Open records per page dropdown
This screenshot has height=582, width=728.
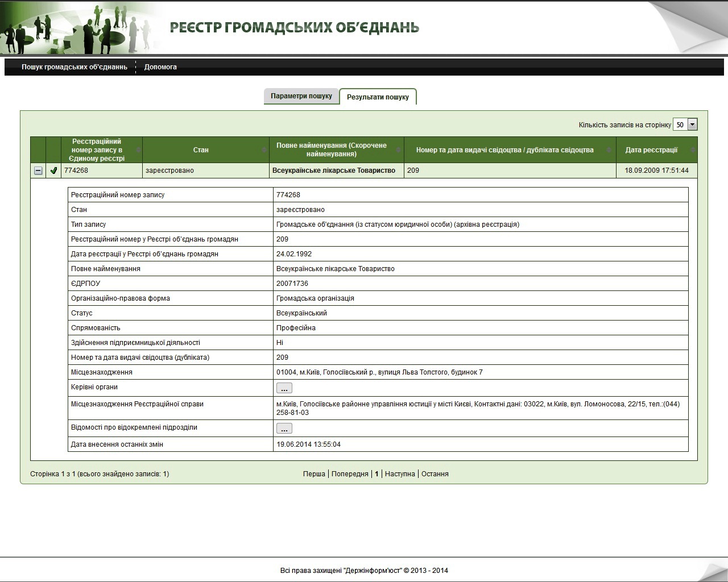(692, 124)
